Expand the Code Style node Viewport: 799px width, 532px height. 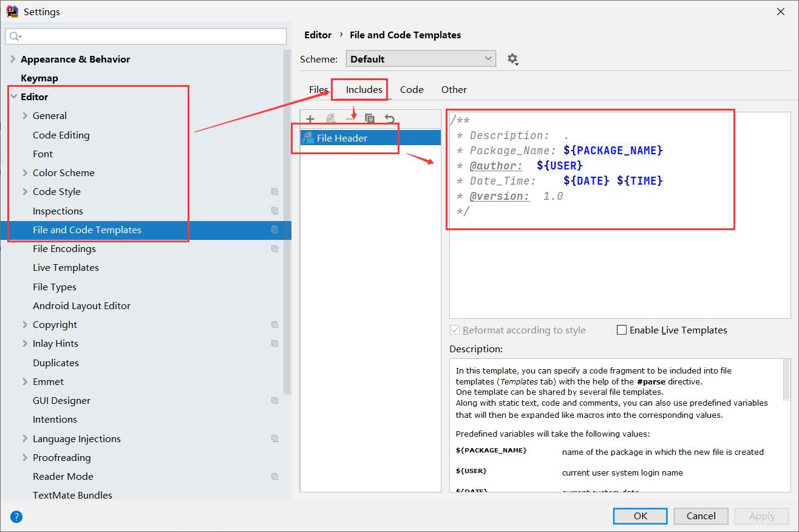(25, 191)
